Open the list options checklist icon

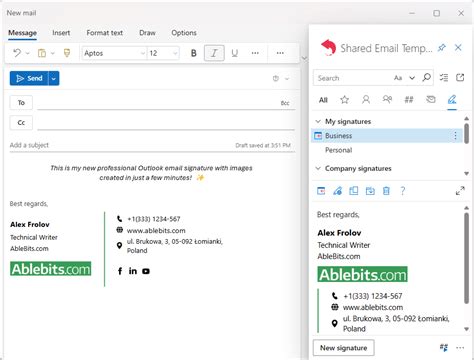(x=444, y=78)
